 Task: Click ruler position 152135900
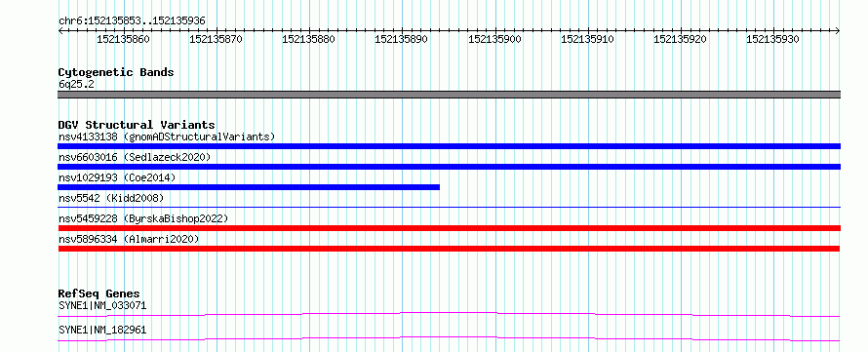click(x=494, y=39)
